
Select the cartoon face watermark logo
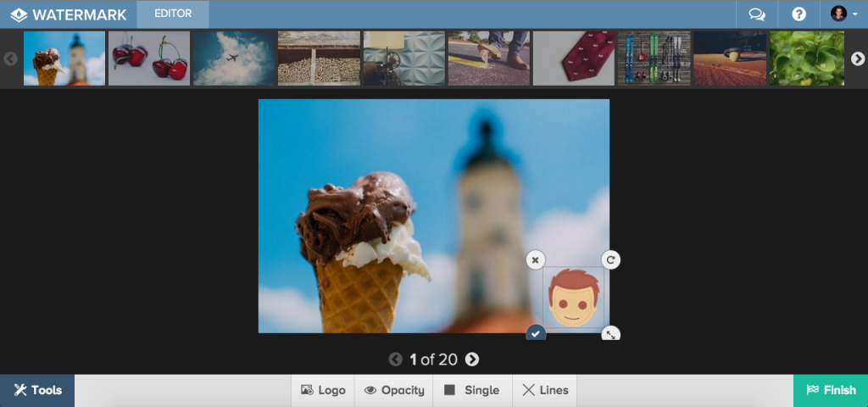[x=573, y=297]
